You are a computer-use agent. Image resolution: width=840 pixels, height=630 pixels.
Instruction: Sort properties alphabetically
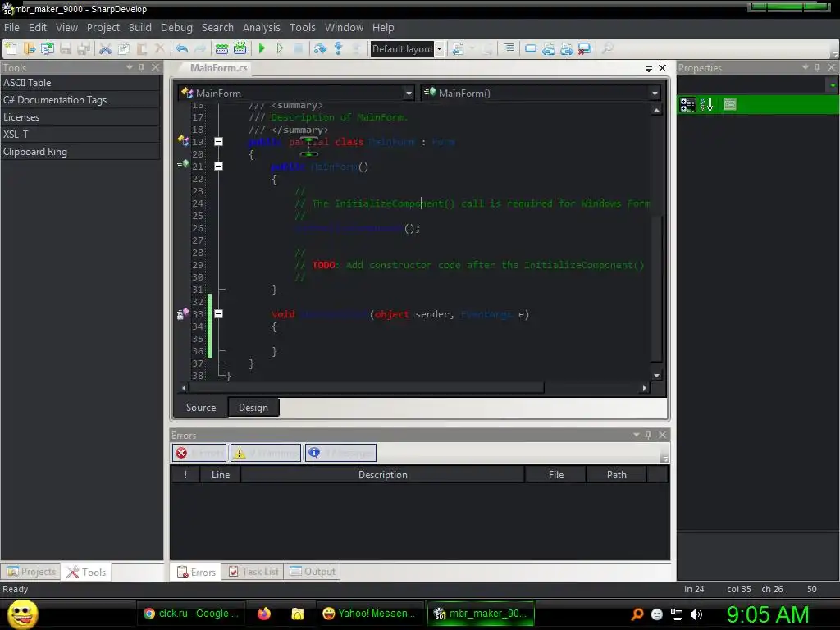click(x=706, y=104)
